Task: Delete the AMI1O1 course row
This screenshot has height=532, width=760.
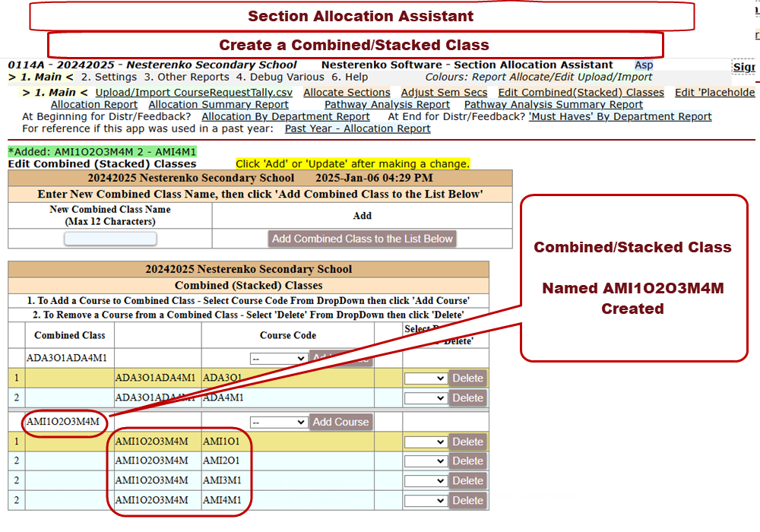Action: [467, 442]
